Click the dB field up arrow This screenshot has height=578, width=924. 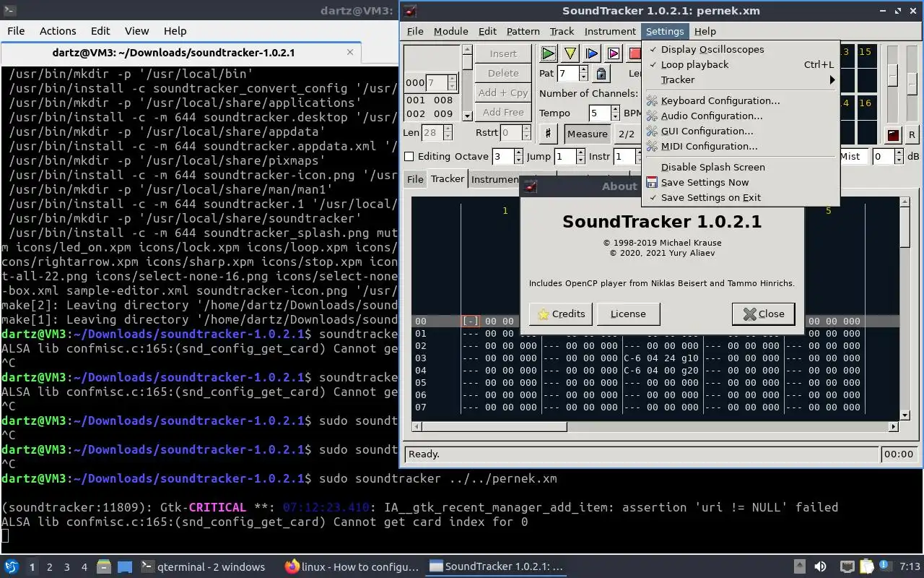(899, 152)
